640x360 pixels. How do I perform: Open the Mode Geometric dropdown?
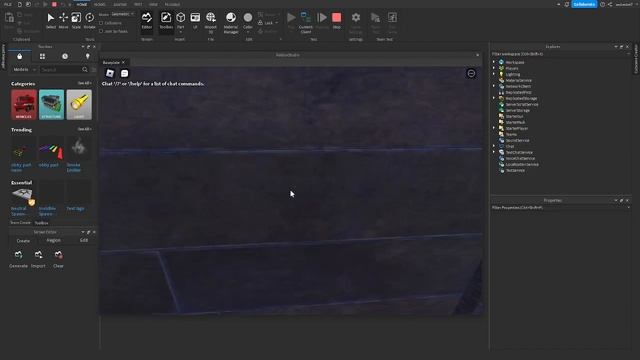point(122,14)
